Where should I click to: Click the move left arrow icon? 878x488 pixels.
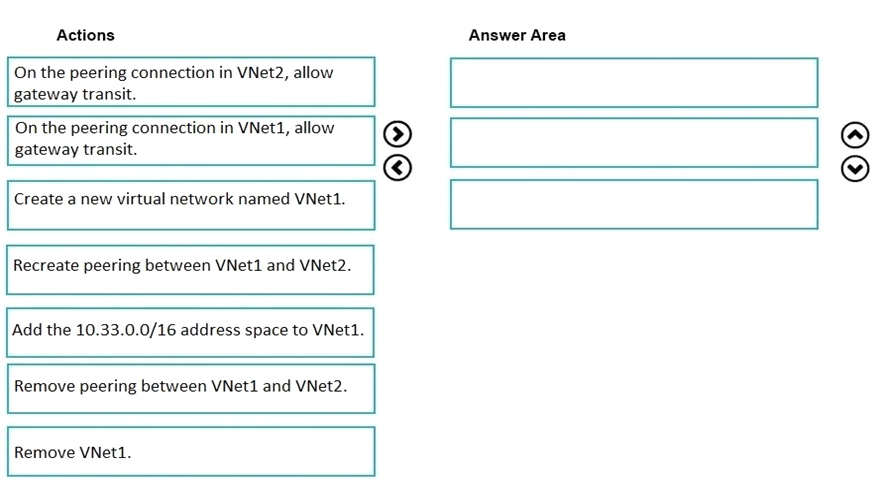(398, 168)
